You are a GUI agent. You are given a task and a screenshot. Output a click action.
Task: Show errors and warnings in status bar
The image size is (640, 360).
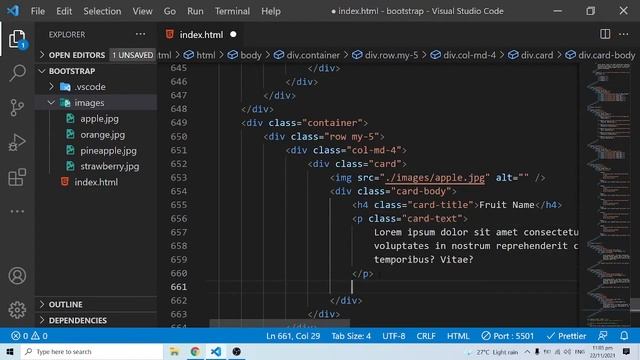[29, 336]
